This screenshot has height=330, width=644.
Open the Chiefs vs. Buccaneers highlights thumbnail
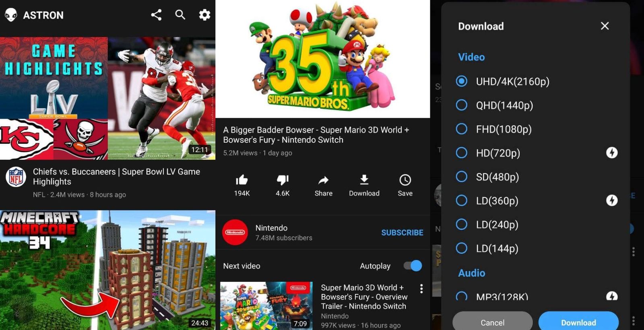click(107, 98)
